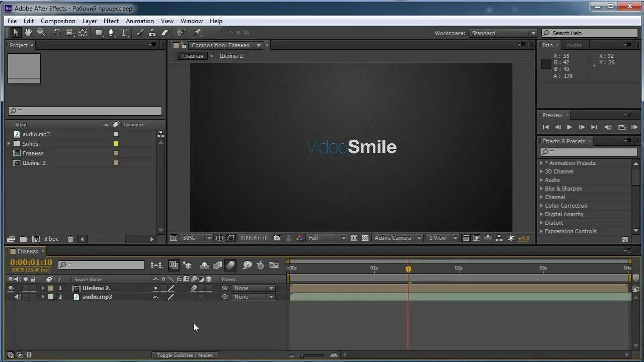Select the Pen tool
Image resolution: width=644 pixels, height=362 pixels.
pos(112,33)
